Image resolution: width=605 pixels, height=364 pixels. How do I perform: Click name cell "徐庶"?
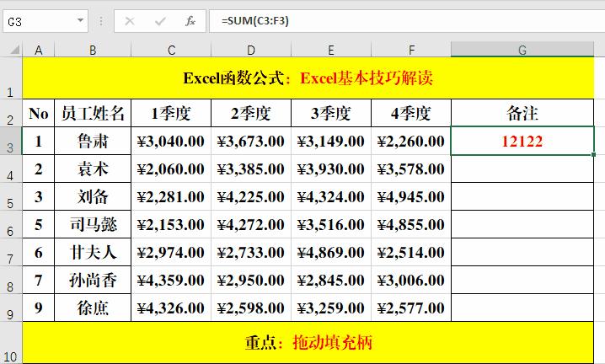pyautogui.click(x=93, y=308)
